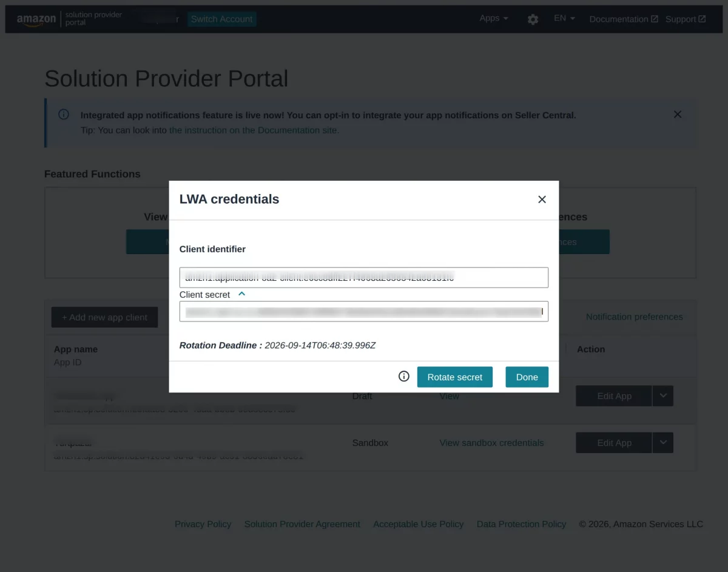Click Add new app client button
728x572 pixels.
[104, 317]
